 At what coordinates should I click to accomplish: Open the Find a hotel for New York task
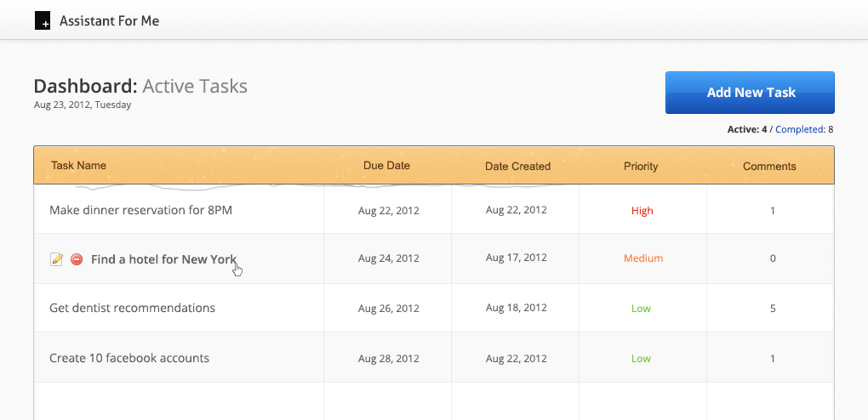(x=163, y=259)
